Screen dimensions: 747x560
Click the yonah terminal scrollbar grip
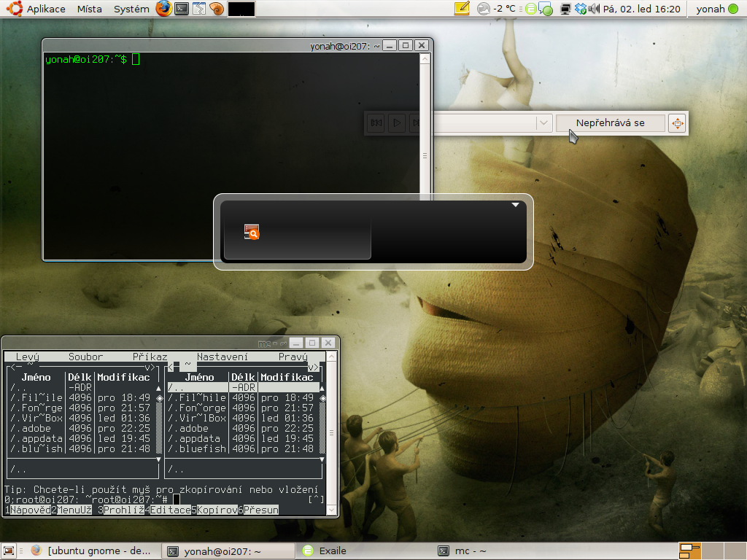click(x=425, y=156)
